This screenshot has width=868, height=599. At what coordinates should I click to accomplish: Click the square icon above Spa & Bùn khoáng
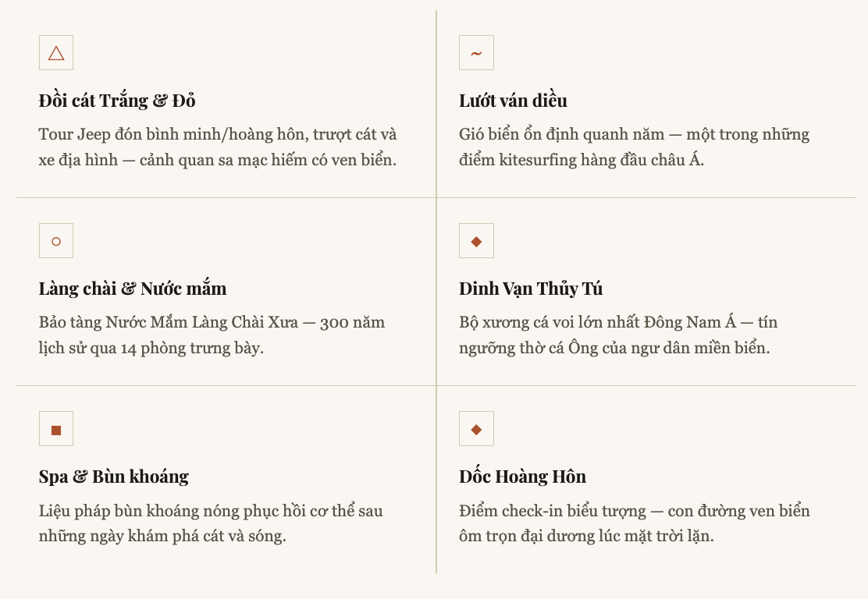point(56,429)
